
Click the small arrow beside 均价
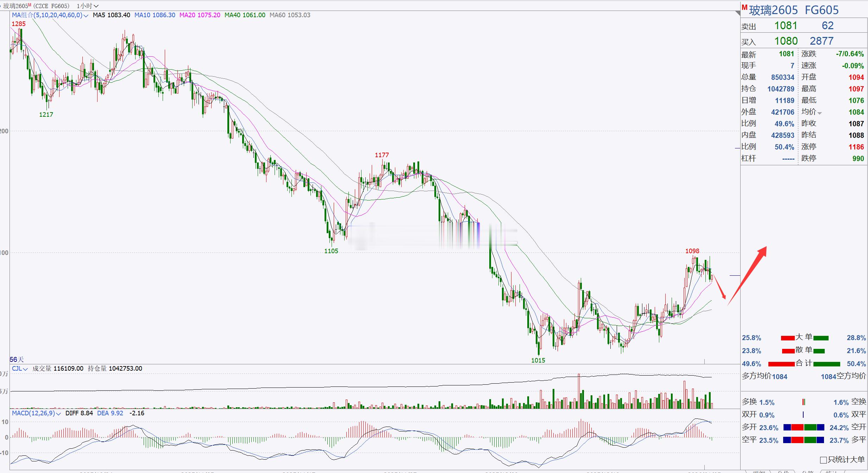820,113
